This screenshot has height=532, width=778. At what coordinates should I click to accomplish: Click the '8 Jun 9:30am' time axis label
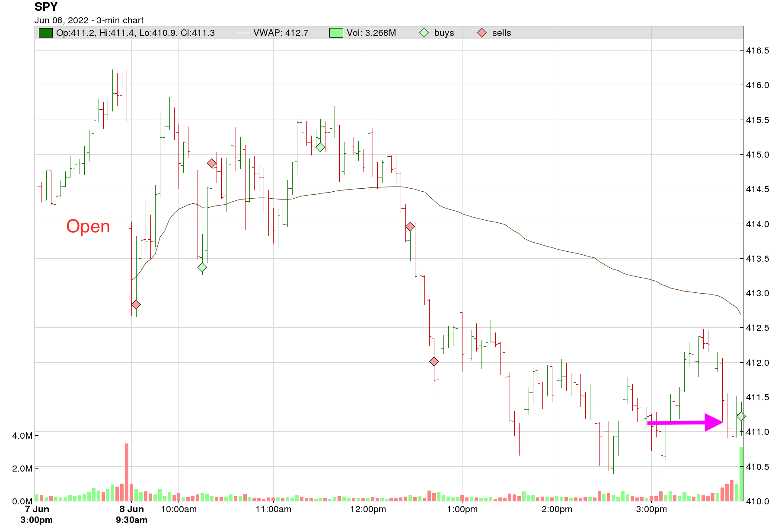pyautogui.click(x=131, y=514)
